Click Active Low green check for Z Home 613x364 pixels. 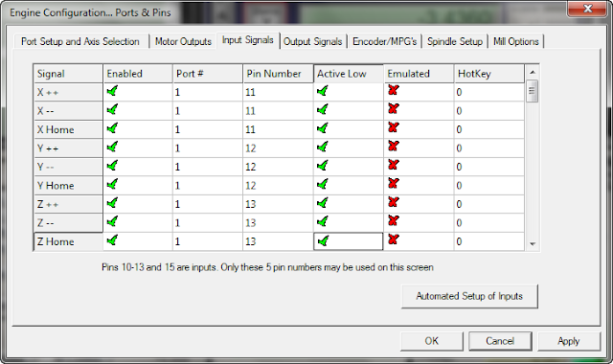[x=323, y=241]
